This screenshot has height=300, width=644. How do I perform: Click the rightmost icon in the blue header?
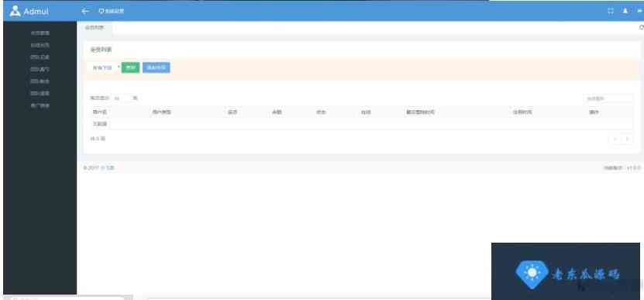pos(640,11)
